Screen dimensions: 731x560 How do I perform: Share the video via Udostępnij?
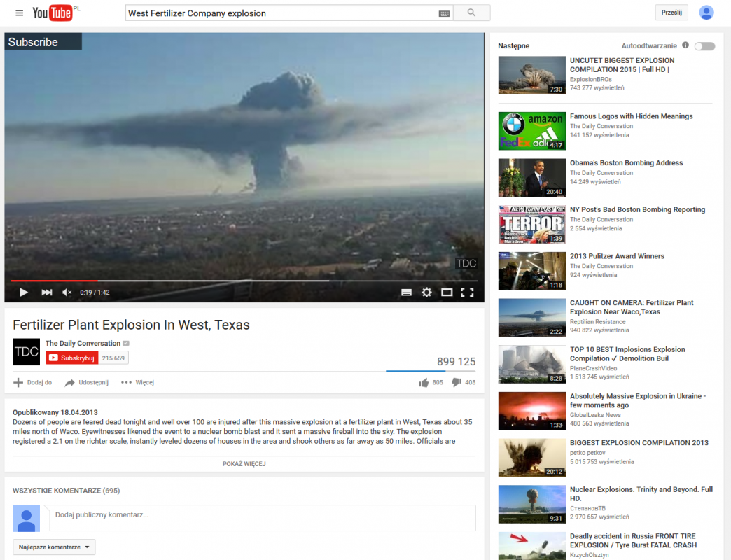click(87, 382)
